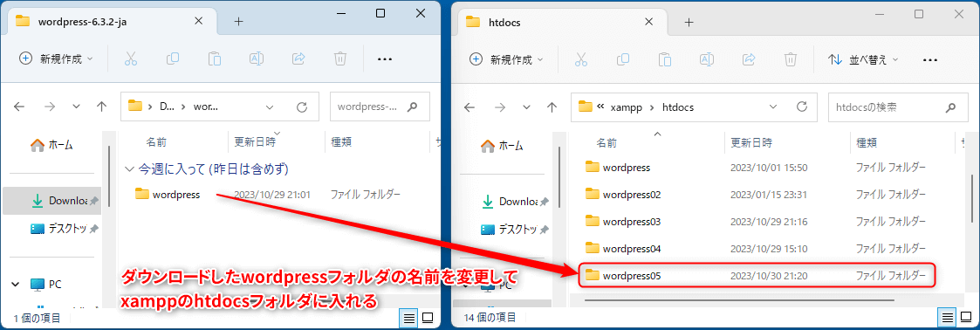Switch to large icons view in wordpress-6.3.2-ja window
The height and width of the screenshot is (330, 980).
(x=428, y=318)
